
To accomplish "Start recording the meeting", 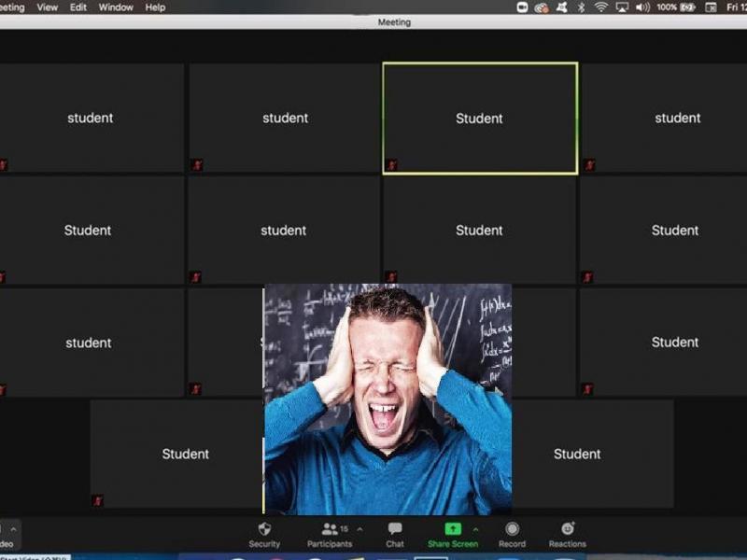I will pyautogui.click(x=513, y=529).
